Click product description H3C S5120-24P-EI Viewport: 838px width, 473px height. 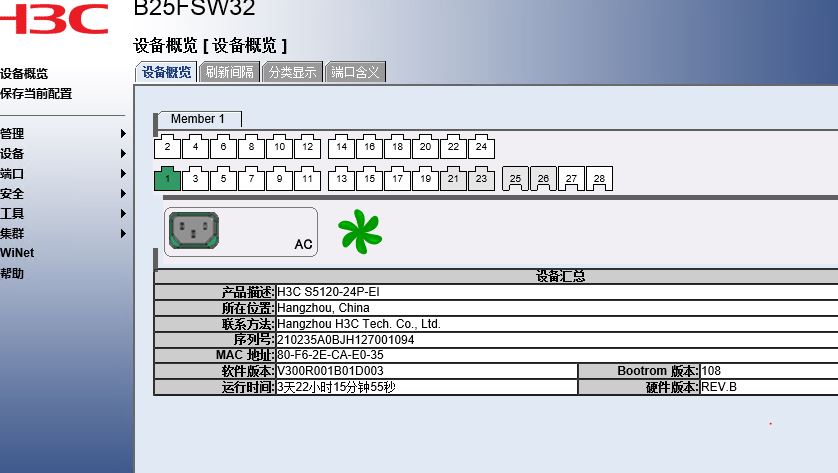tap(328, 292)
